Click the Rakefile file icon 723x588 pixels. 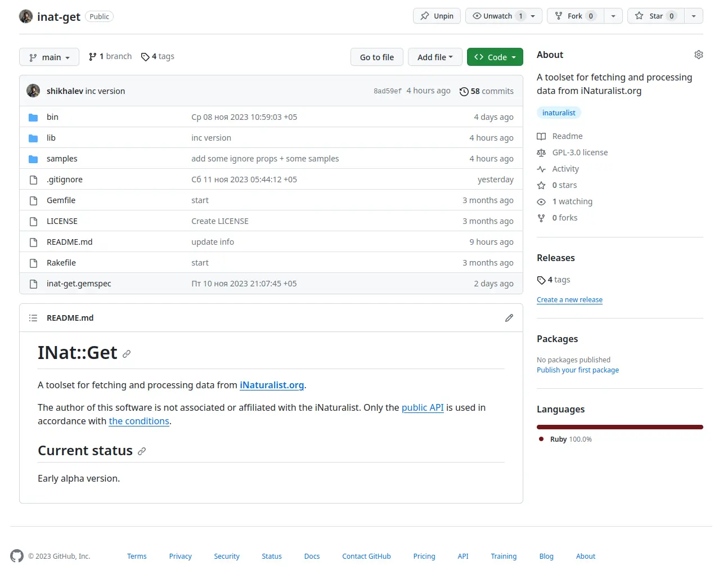tap(33, 263)
